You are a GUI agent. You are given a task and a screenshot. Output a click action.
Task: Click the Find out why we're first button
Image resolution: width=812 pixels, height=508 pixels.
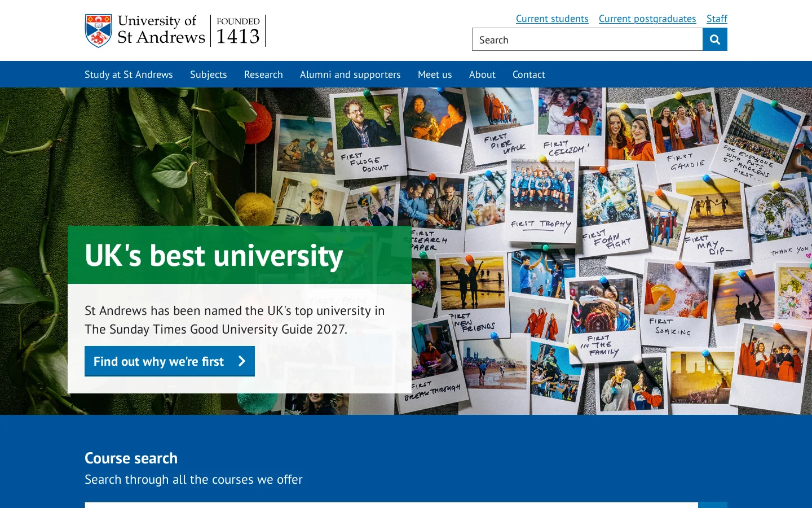170,361
